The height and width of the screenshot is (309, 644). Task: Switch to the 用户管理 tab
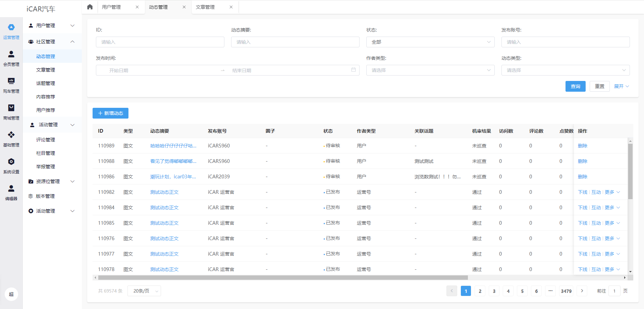tap(111, 7)
